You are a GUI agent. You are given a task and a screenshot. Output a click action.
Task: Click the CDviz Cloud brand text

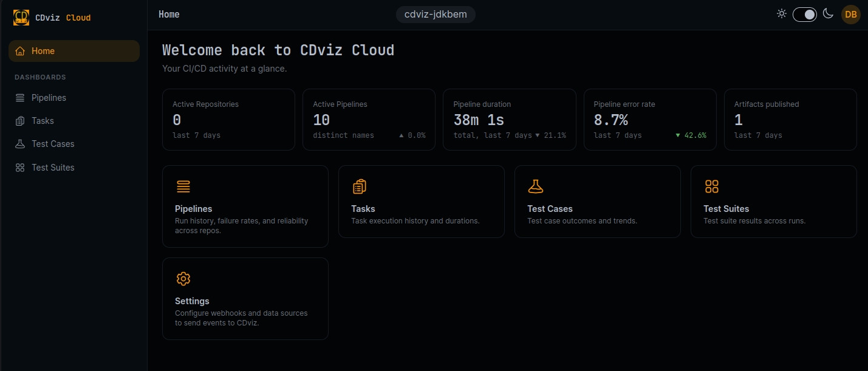(63, 18)
